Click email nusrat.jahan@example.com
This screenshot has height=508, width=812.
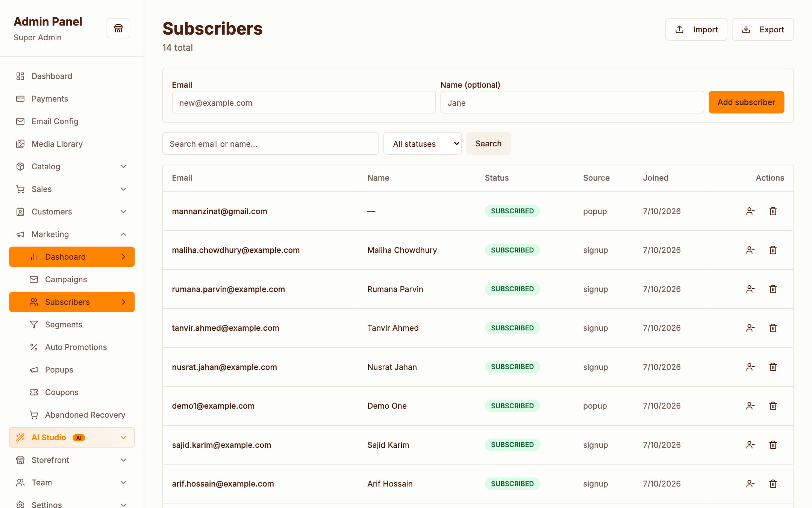click(224, 367)
